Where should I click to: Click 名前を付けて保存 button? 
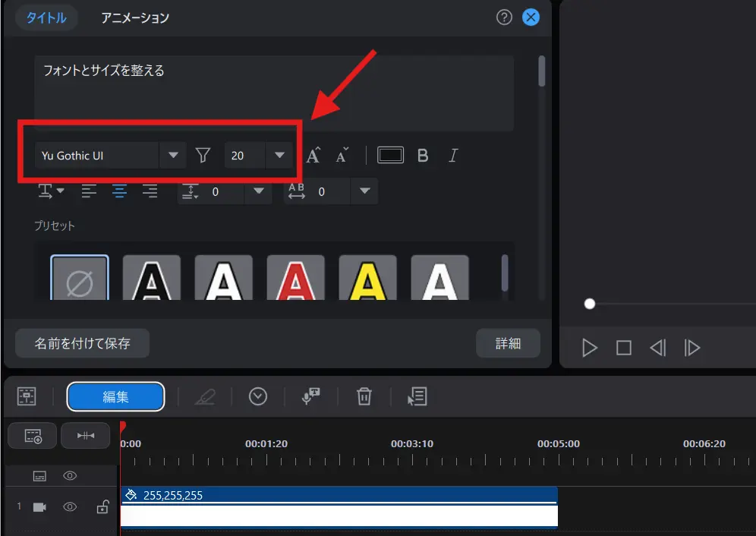(x=83, y=343)
